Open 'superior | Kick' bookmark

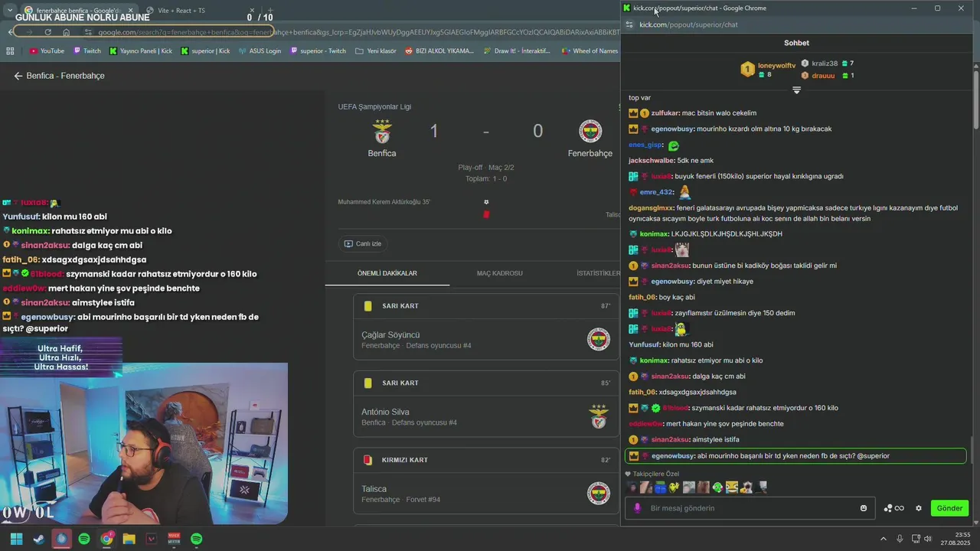tap(206, 51)
